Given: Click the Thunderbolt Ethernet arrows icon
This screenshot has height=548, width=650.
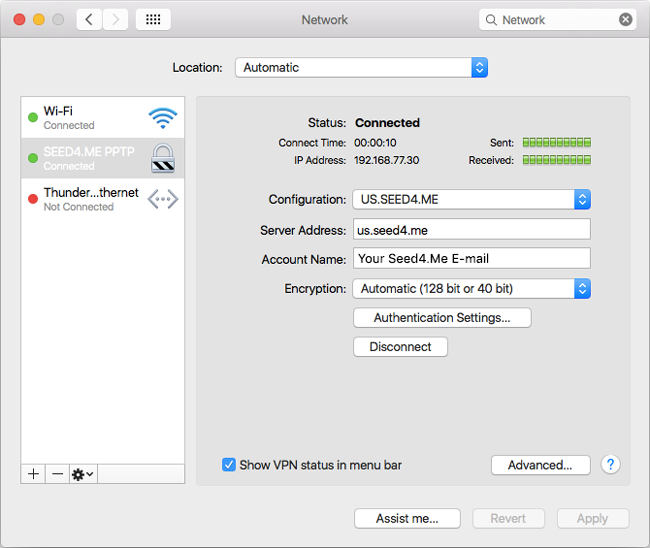Looking at the screenshot, I should 162,199.
